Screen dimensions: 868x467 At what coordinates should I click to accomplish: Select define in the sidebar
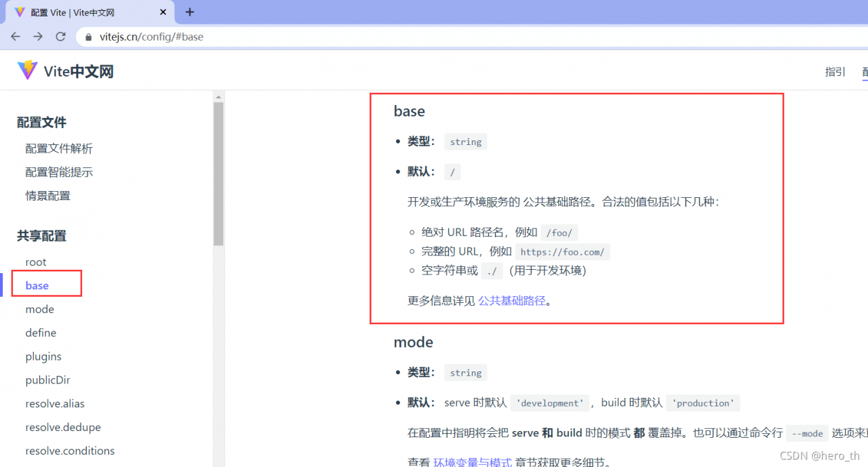[x=41, y=333]
